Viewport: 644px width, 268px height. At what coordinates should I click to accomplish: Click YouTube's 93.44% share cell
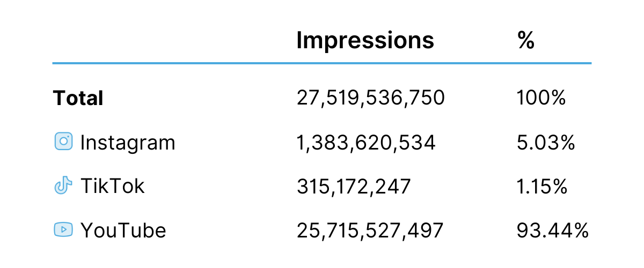pyautogui.click(x=553, y=230)
